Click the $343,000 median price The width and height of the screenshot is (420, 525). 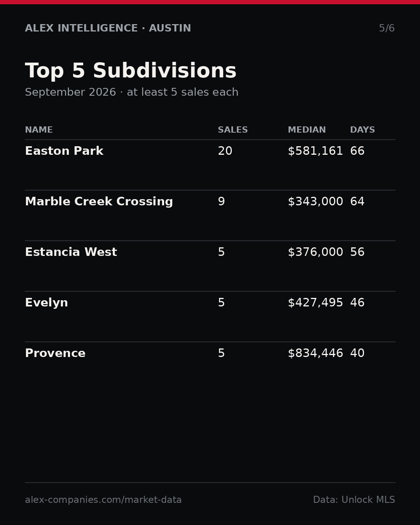(x=315, y=202)
